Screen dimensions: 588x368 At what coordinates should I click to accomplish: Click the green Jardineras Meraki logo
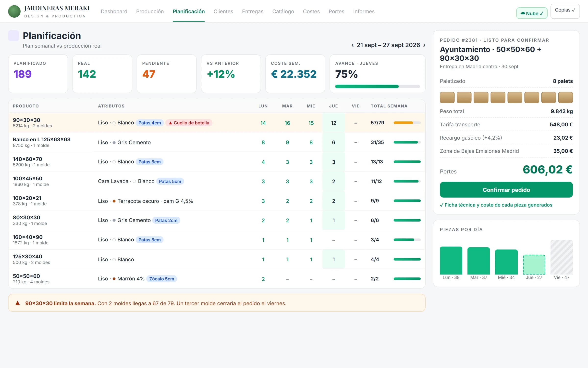(x=14, y=12)
